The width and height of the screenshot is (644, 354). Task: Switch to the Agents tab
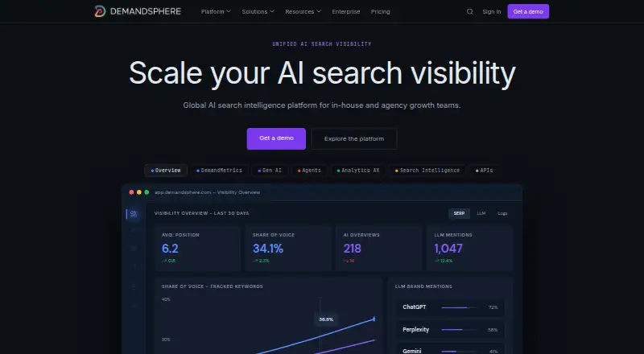tap(309, 171)
